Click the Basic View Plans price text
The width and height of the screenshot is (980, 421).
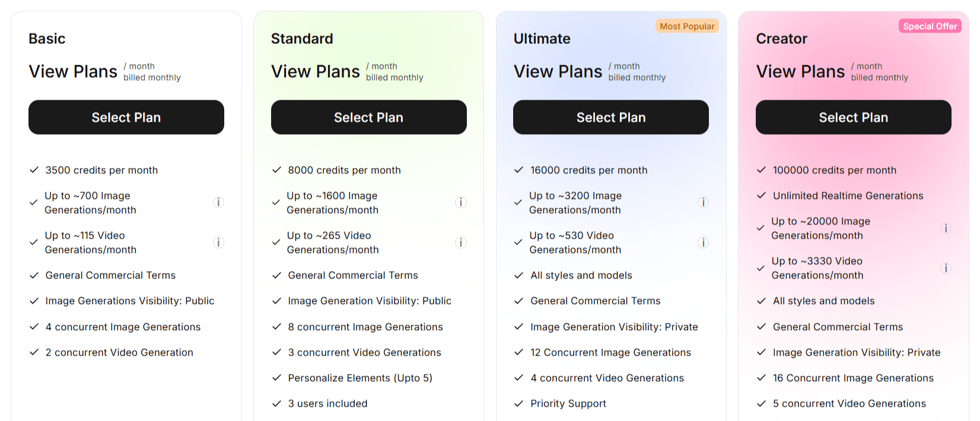(x=73, y=72)
